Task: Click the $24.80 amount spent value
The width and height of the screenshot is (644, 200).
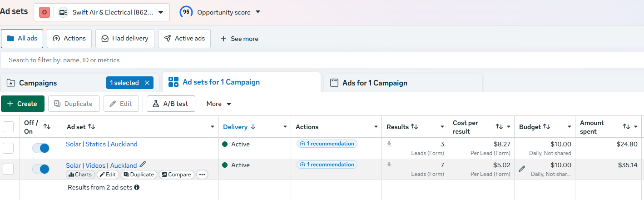Action: [x=627, y=144]
